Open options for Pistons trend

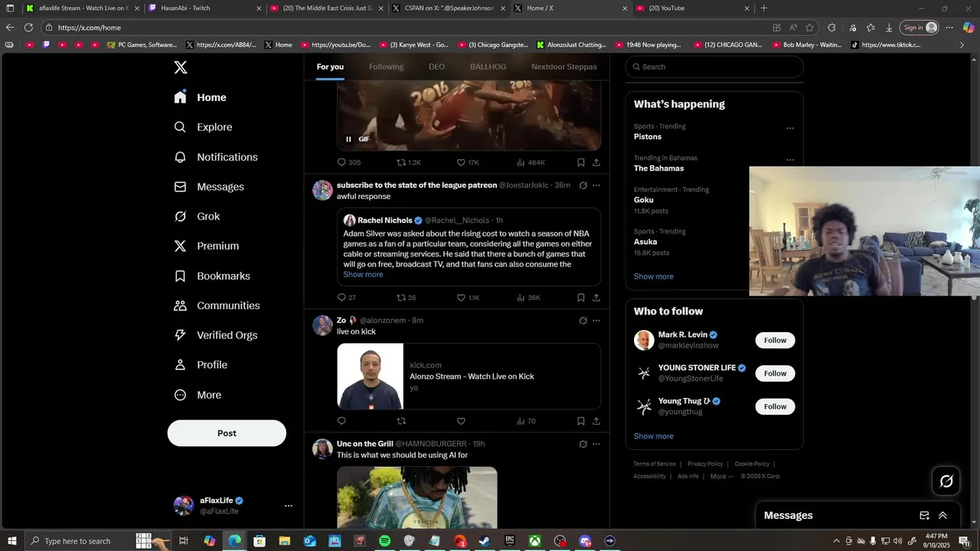click(790, 129)
